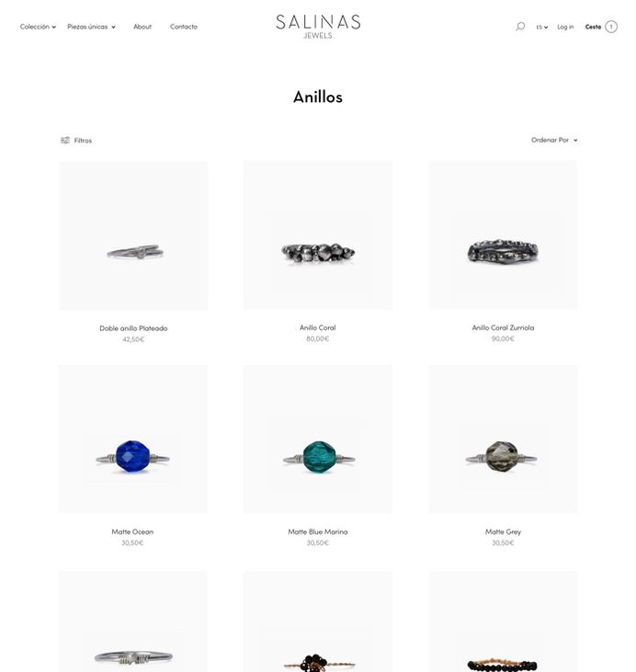Open the search magnifier icon
Screen dimensions: 636x672
[520, 27]
